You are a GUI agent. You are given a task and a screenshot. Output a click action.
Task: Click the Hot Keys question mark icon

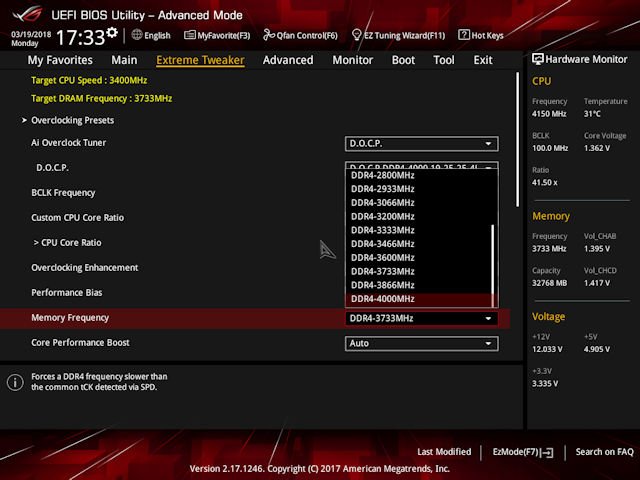[x=464, y=35]
